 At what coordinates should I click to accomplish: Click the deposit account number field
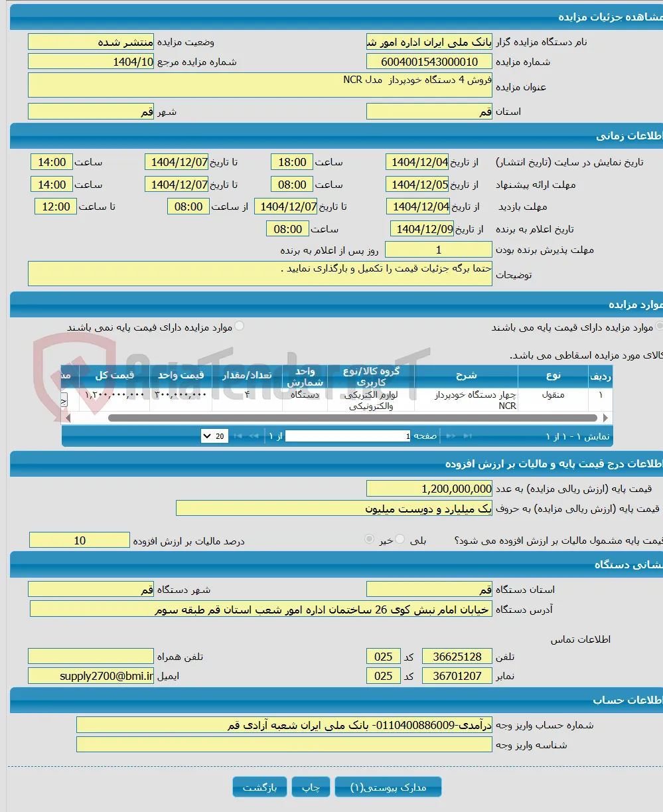coord(284,725)
